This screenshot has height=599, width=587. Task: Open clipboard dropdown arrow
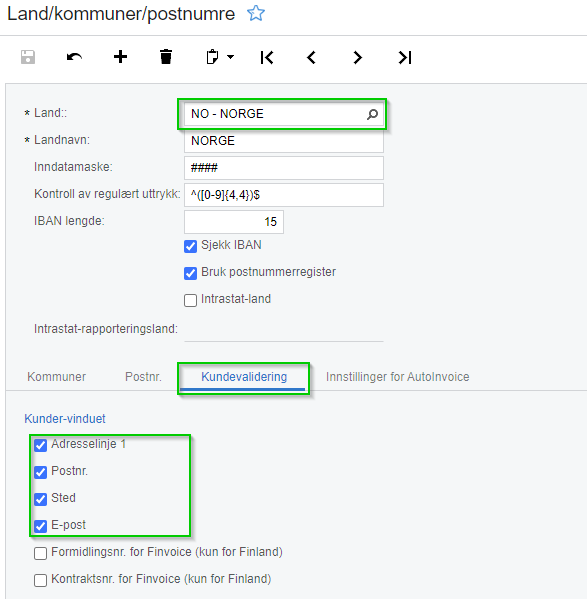(230, 57)
